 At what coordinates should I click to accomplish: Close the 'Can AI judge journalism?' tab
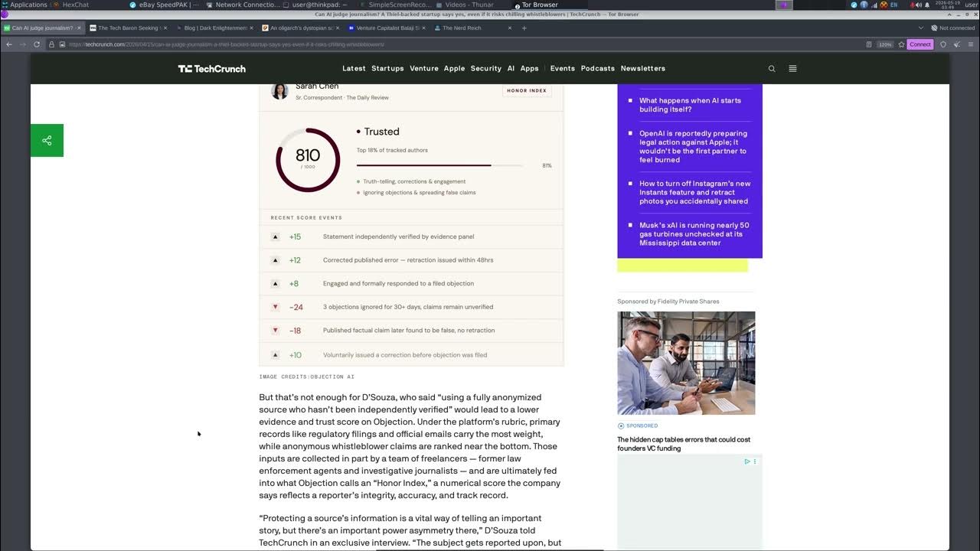click(78, 28)
